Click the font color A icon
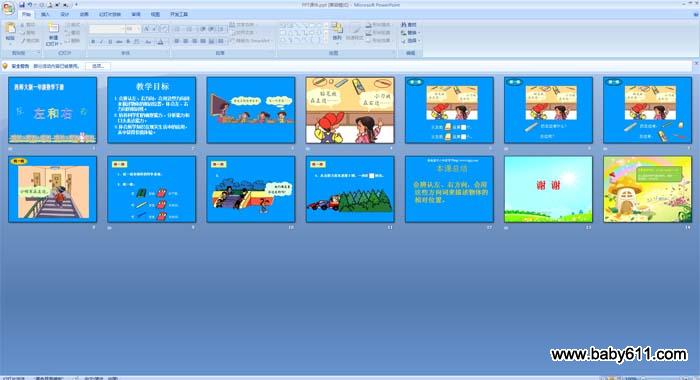 (160, 42)
